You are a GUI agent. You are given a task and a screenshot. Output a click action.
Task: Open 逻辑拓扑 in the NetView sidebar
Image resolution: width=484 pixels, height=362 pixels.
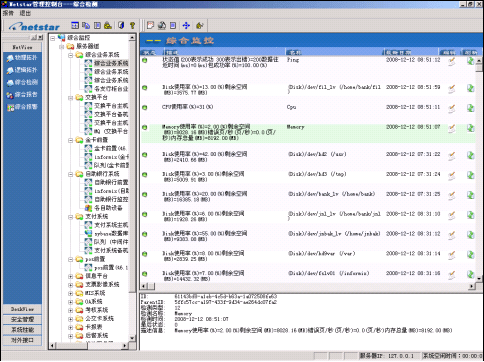[x=23, y=70]
